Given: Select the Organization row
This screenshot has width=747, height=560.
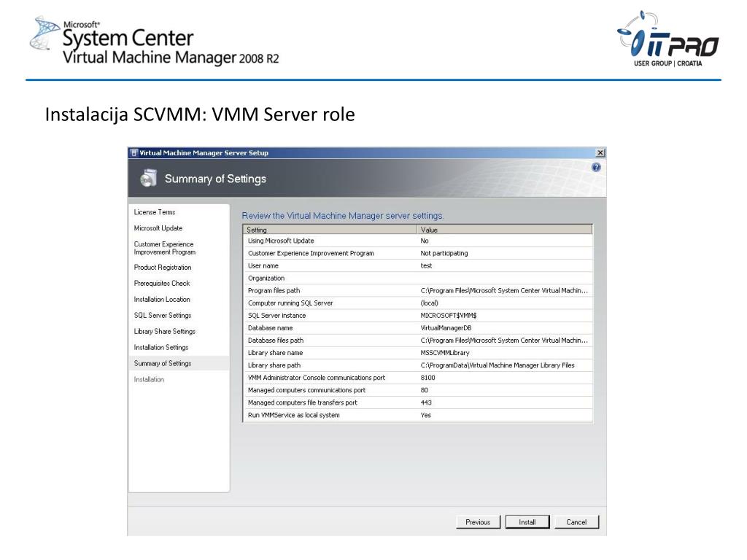Looking at the screenshot, I should [418, 278].
